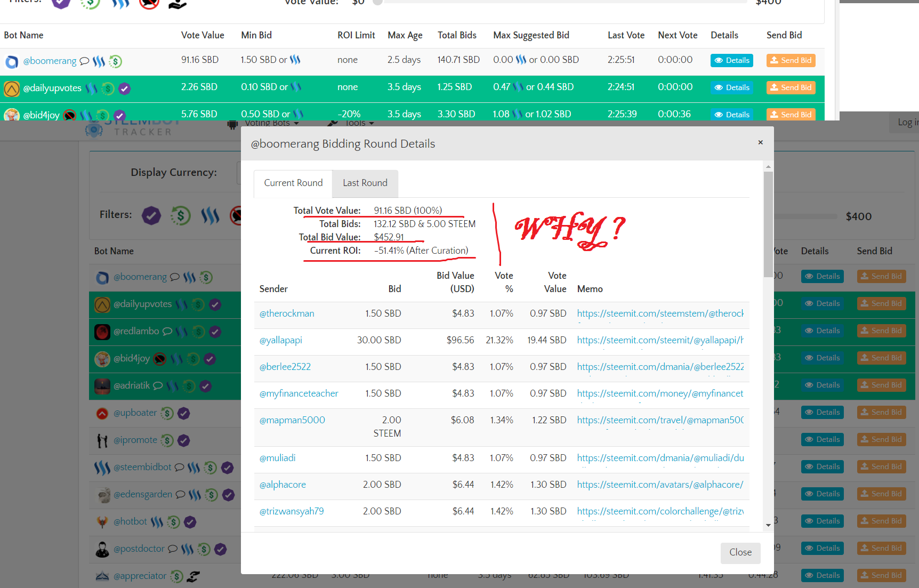Click the handshake icon beside @appreciator

tap(193, 576)
